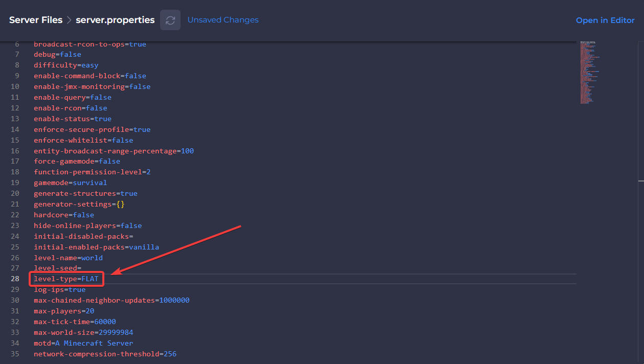Click the Unsaved Changes link
Image resolution: width=644 pixels, height=364 pixels.
(223, 20)
